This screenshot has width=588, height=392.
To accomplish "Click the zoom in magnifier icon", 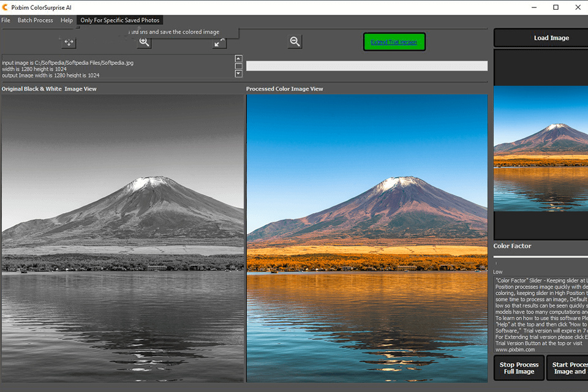I will pos(145,42).
